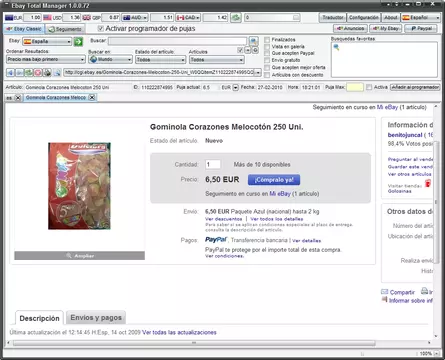Viewport: 445px width, 360px height.
Task: Open the Envíos y pagos tab
Action: (x=96, y=318)
